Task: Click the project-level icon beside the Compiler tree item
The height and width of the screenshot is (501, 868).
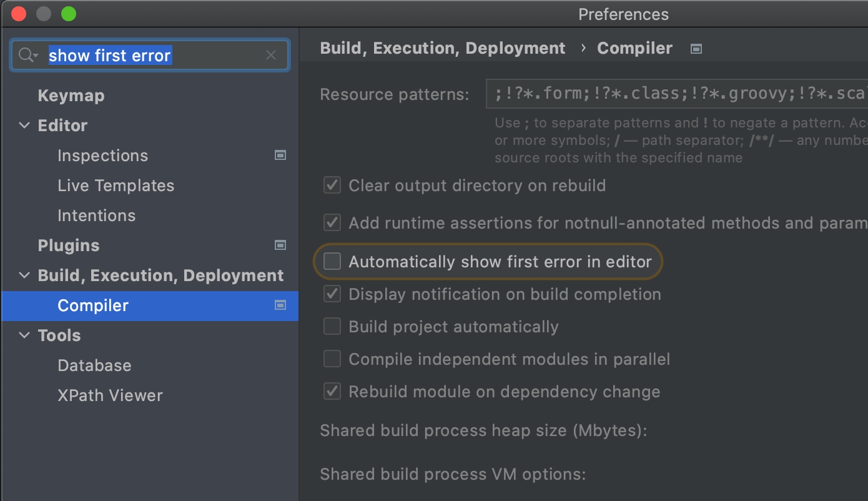Action: coord(280,305)
